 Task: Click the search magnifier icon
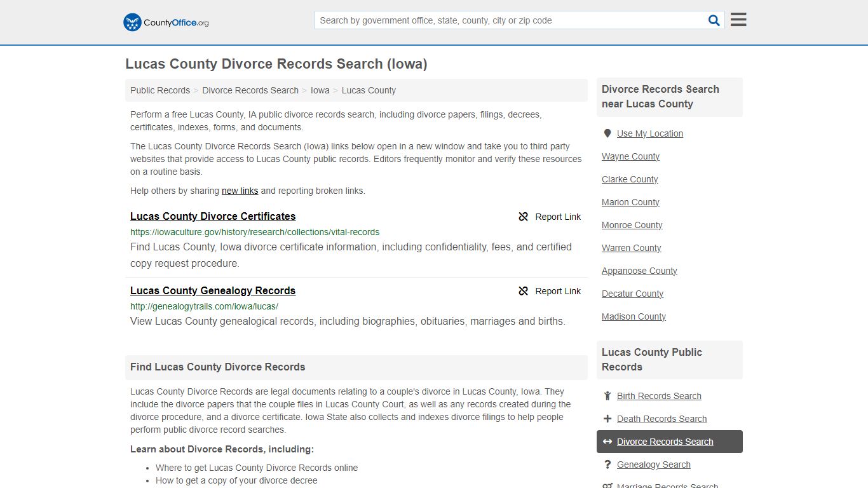pyautogui.click(x=714, y=20)
